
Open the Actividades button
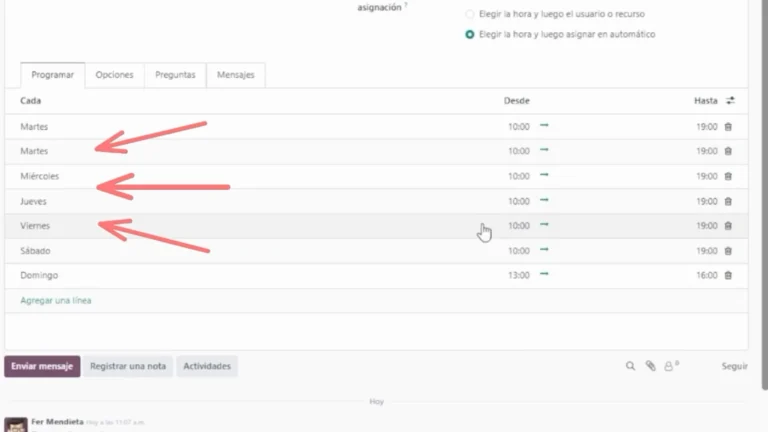[x=207, y=366]
